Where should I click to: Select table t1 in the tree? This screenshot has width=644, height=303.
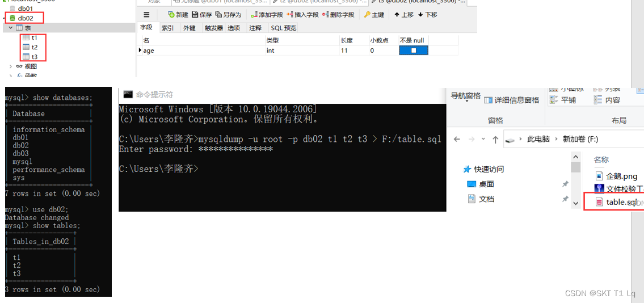pos(31,37)
